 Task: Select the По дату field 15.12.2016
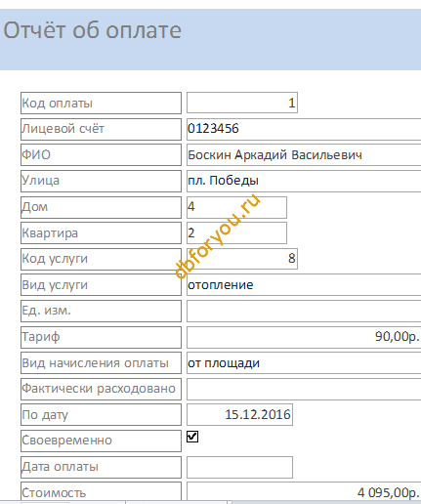[239, 415]
